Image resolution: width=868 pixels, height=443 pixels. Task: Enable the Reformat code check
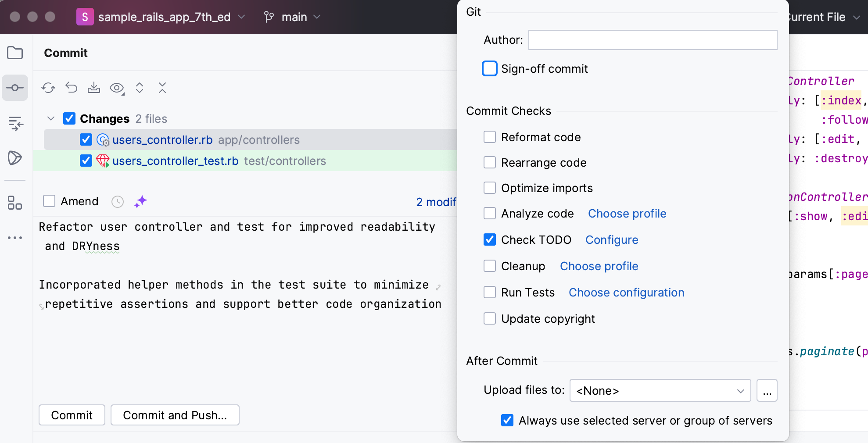pos(489,137)
